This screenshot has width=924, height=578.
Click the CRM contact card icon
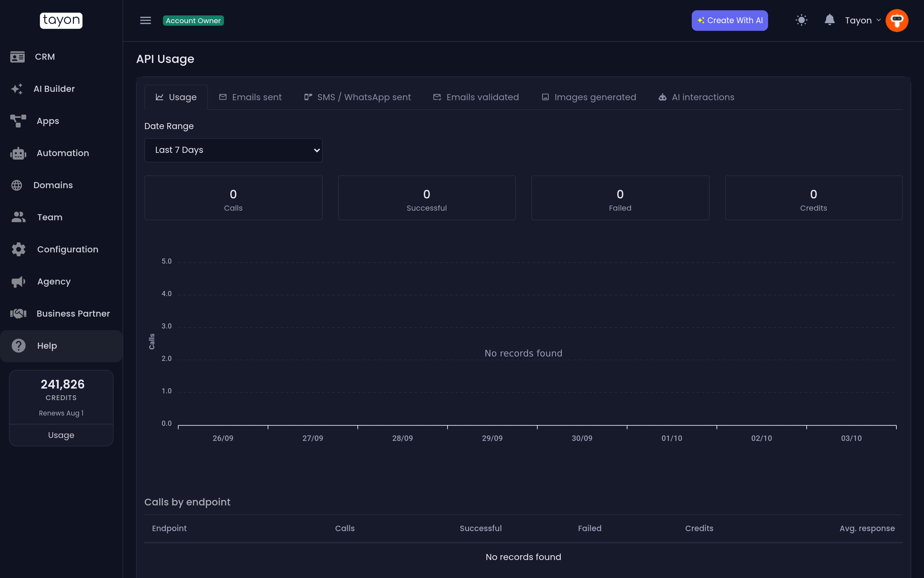click(x=18, y=57)
